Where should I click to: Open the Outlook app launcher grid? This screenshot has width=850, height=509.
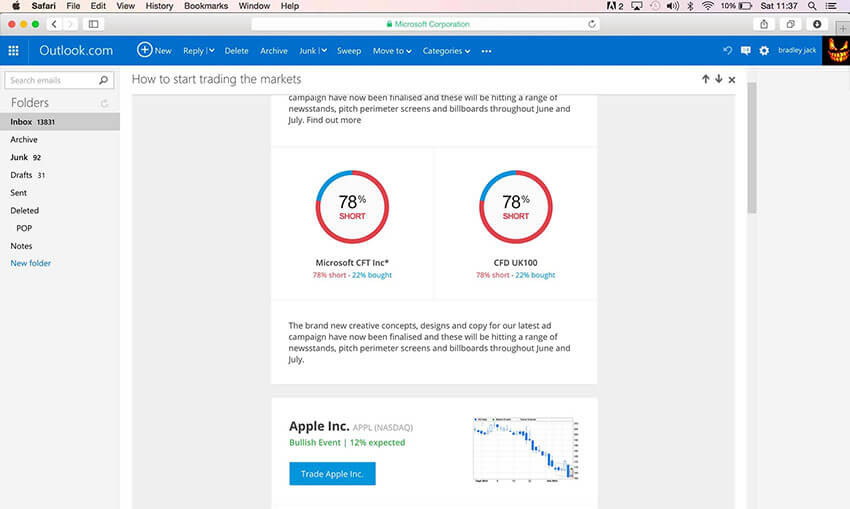click(14, 51)
